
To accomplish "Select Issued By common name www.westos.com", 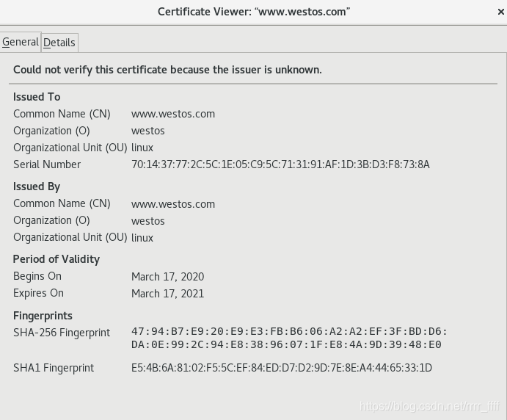I will click(x=173, y=204).
